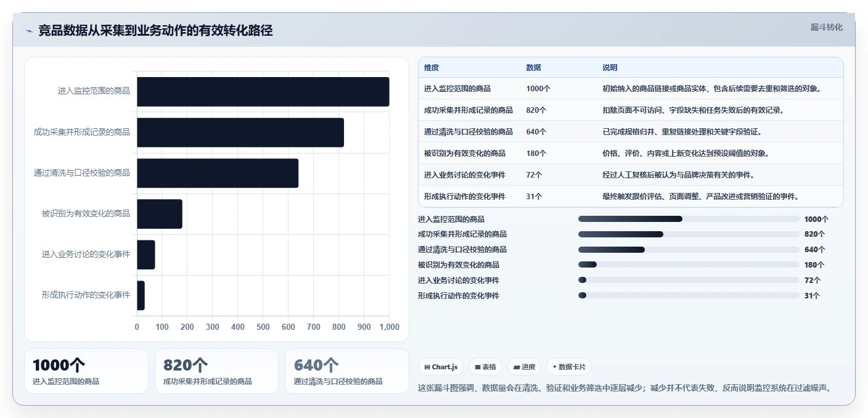Click the footnote starting 这张漏斗图强调
Screen dimensions: 868x418
pyautogui.click(x=626, y=388)
